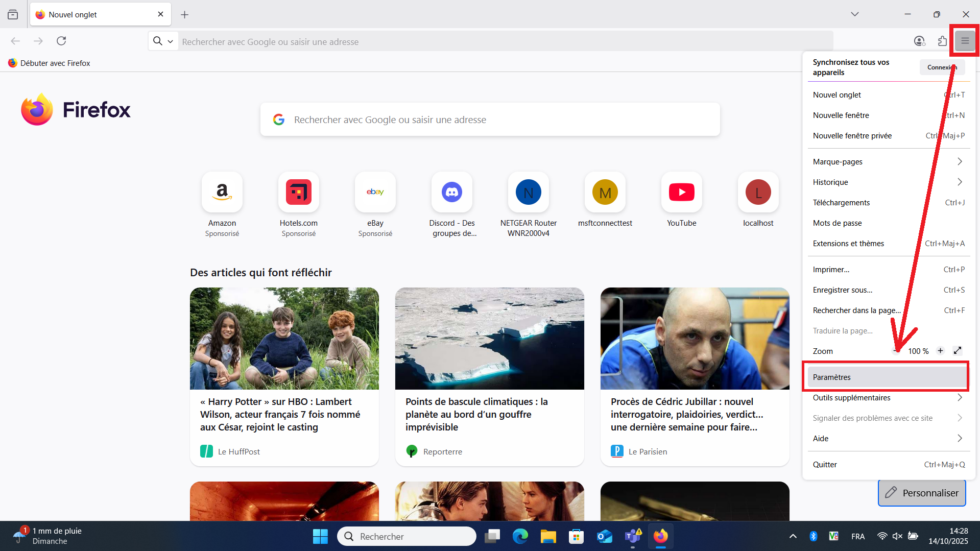Toggle full screen mode next to Zoom
The height and width of the screenshot is (551, 980).
point(958,351)
